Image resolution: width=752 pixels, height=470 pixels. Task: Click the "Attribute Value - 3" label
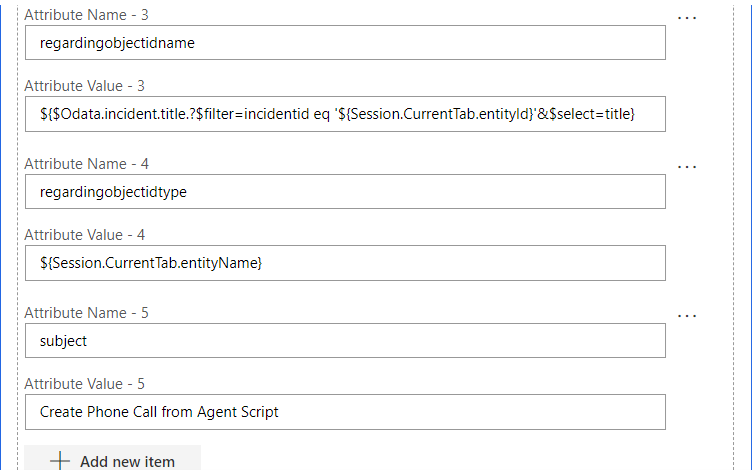point(86,86)
